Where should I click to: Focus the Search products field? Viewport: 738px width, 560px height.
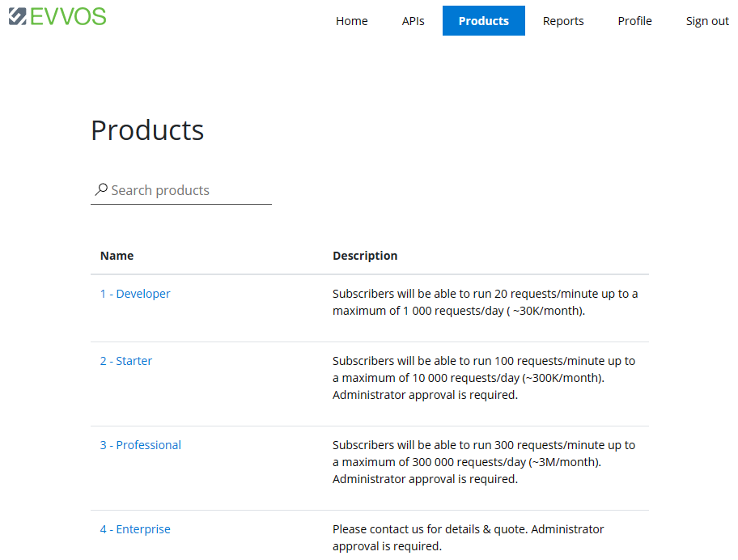point(181,191)
